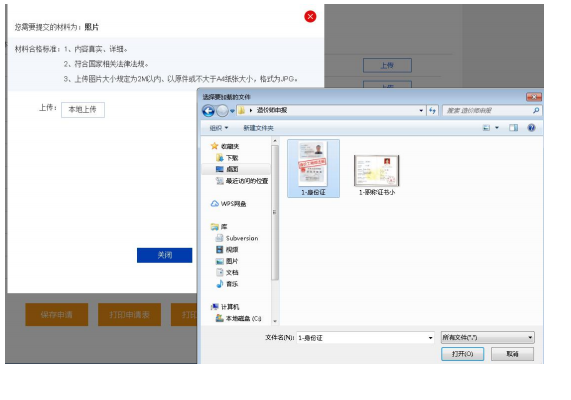The width and height of the screenshot is (571, 400).
Task: Open the 组织 menu
Action: pyautogui.click(x=219, y=128)
